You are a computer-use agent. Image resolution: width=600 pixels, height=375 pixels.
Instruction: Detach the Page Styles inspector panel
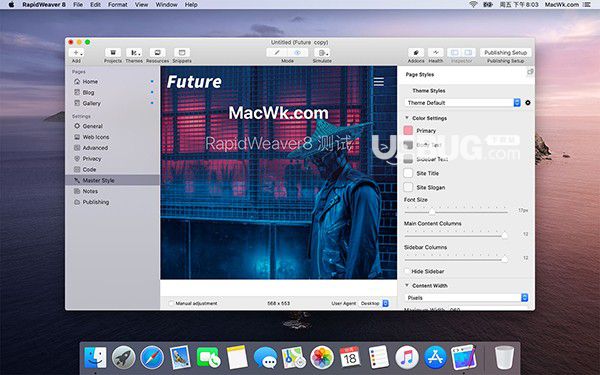pyautogui.click(x=530, y=72)
